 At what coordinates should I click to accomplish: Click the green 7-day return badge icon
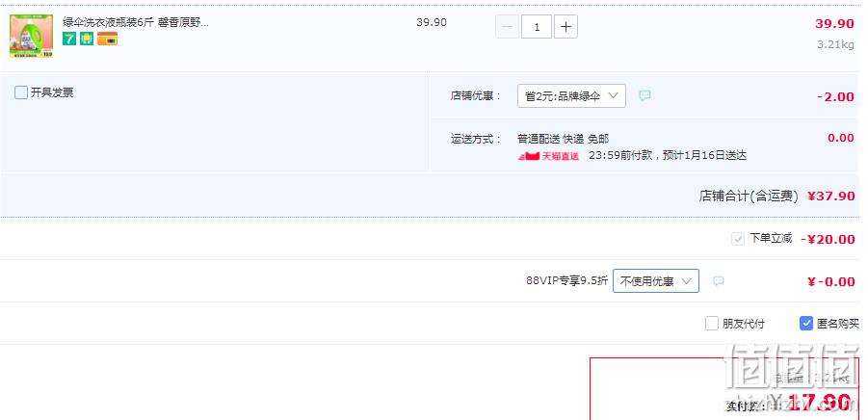pyautogui.click(x=69, y=39)
